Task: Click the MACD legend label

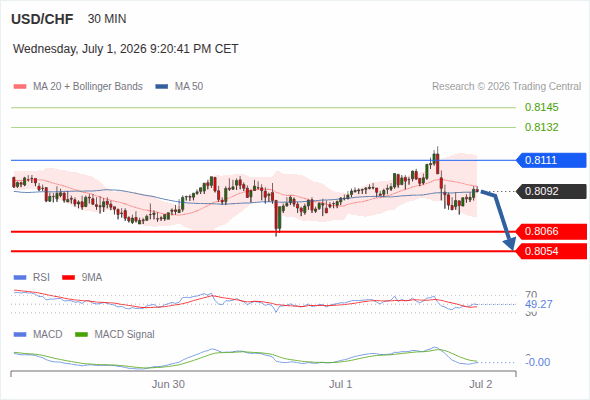Action: coord(47,335)
